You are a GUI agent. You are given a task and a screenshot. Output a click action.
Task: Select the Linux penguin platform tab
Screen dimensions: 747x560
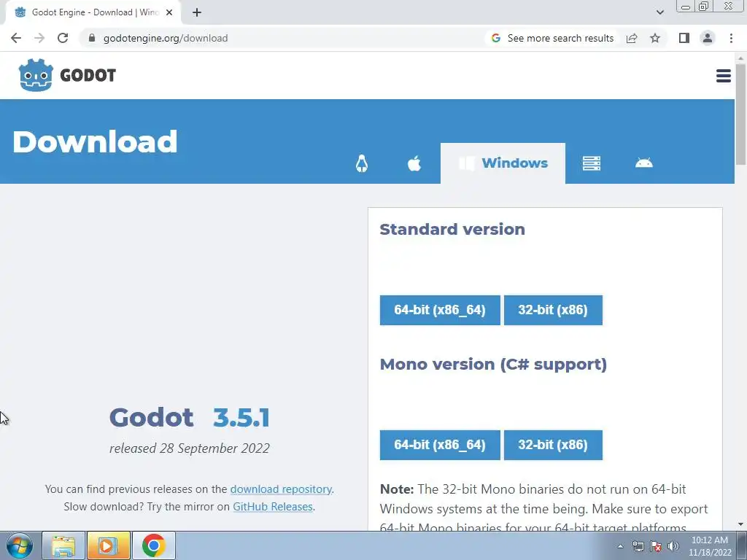(362, 163)
